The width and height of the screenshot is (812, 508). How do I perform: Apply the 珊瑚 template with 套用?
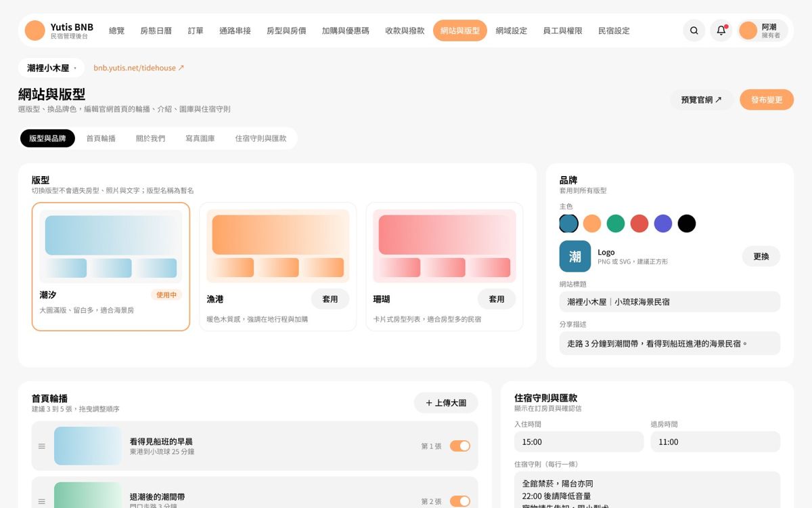point(497,299)
